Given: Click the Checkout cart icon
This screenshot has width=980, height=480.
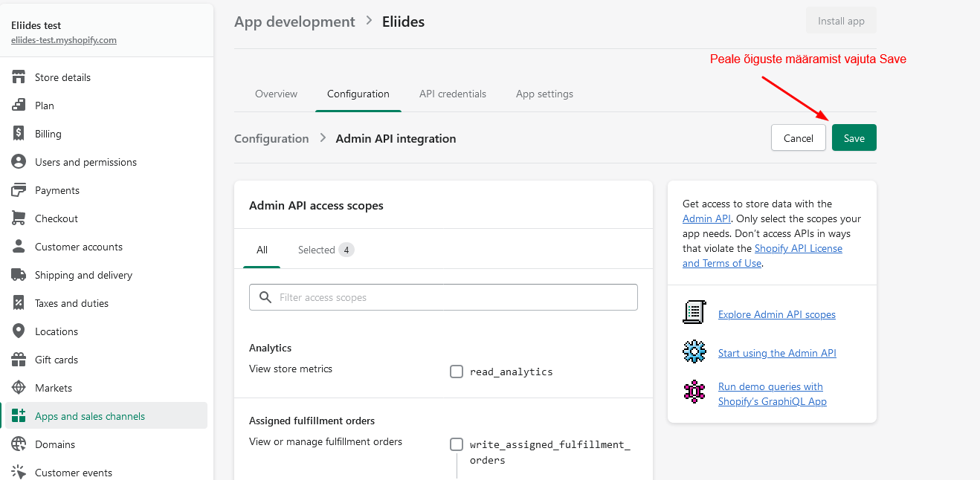Looking at the screenshot, I should [19, 218].
